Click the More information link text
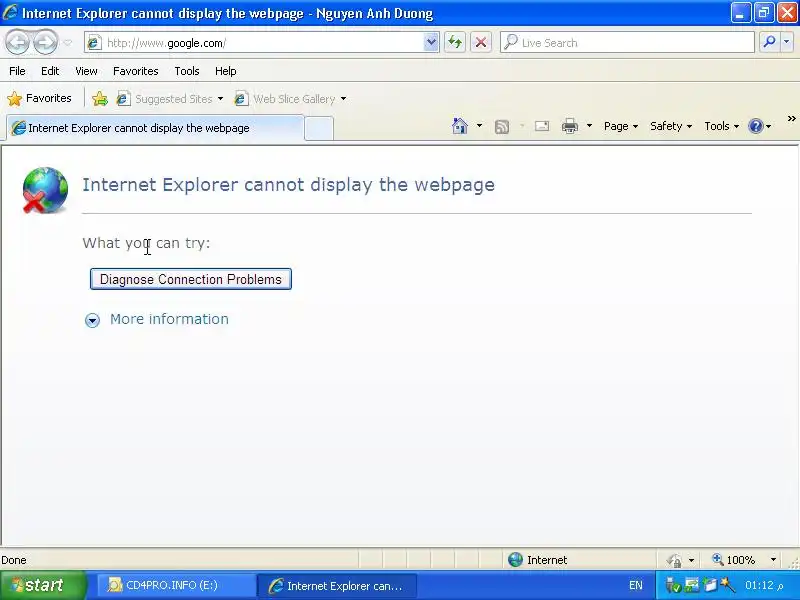 click(x=169, y=319)
